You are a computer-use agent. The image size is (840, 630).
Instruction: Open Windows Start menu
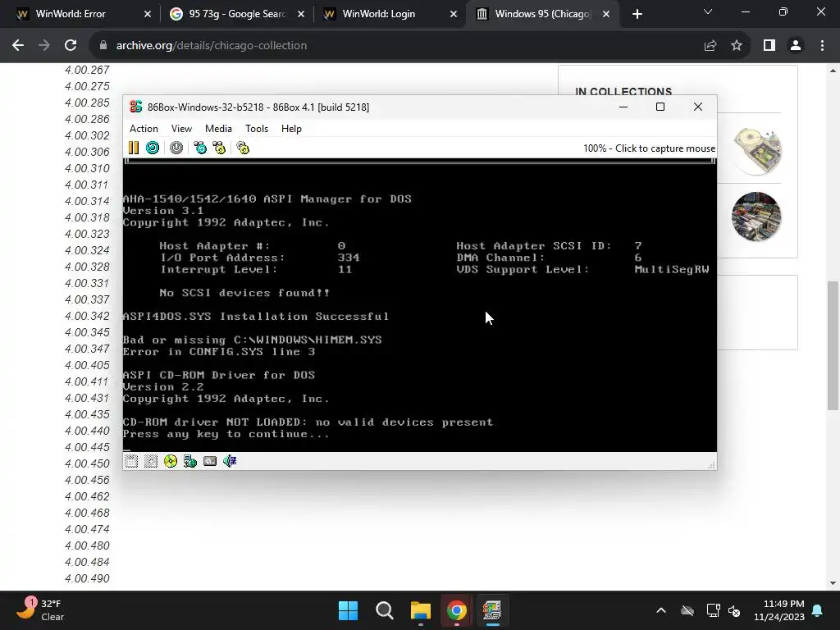(348, 610)
